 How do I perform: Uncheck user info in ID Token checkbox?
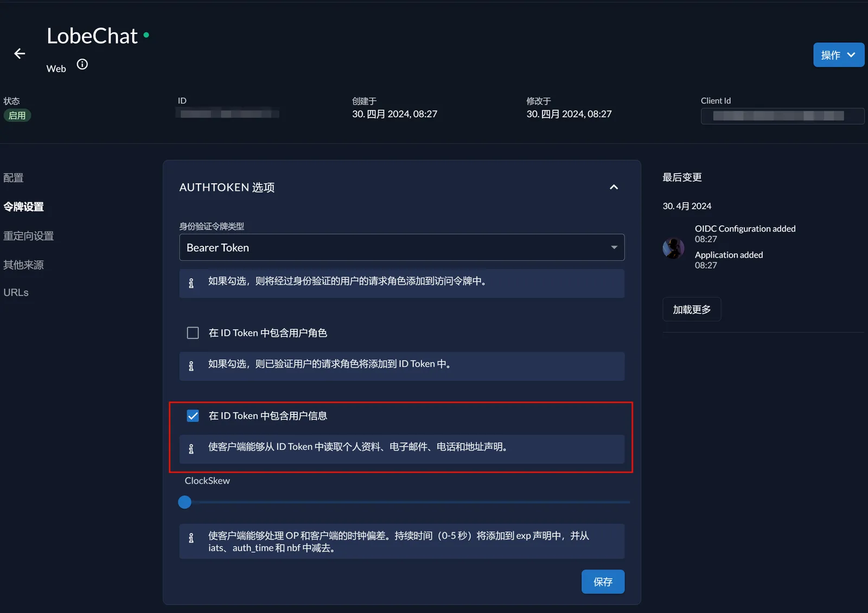pos(193,416)
